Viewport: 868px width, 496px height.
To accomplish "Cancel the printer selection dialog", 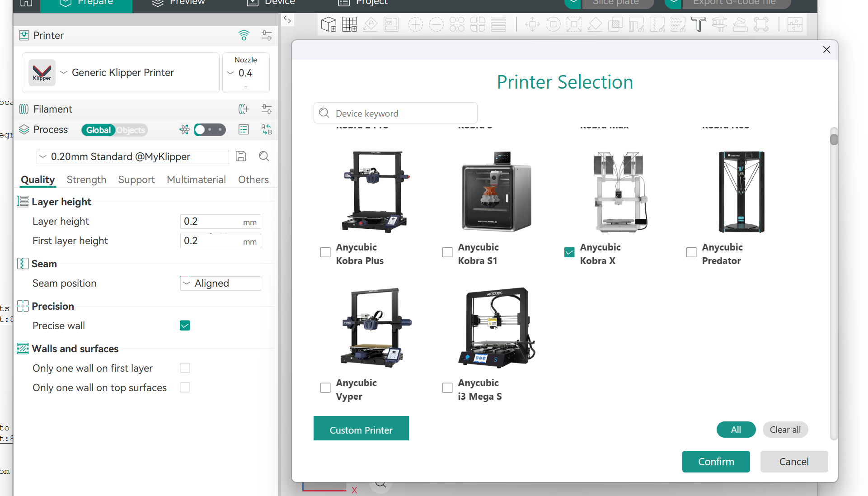I will pos(794,462).
